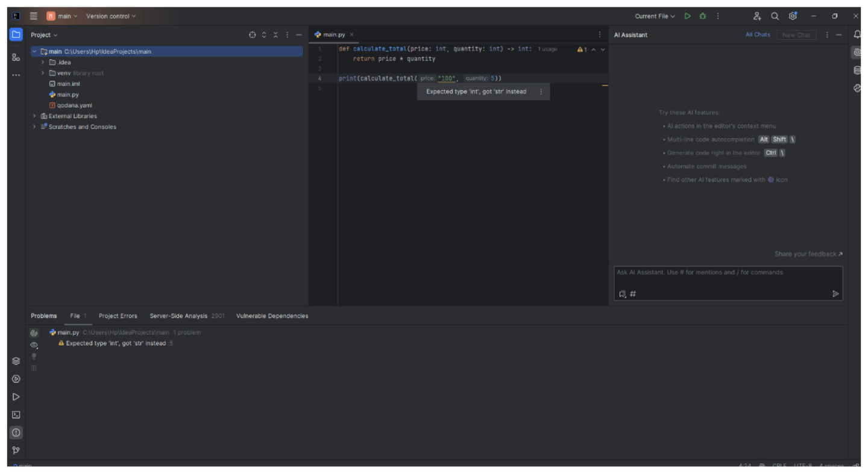Toggle the Problems tool window icon

[16, 432]
